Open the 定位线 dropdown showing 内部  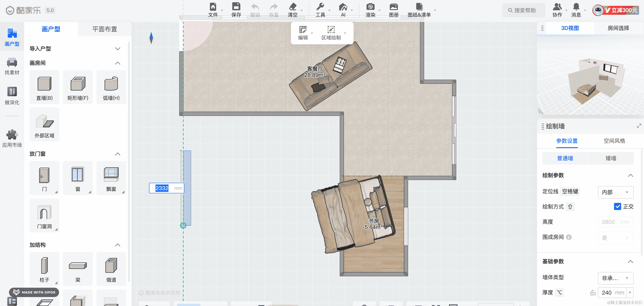tap(616, 192)
